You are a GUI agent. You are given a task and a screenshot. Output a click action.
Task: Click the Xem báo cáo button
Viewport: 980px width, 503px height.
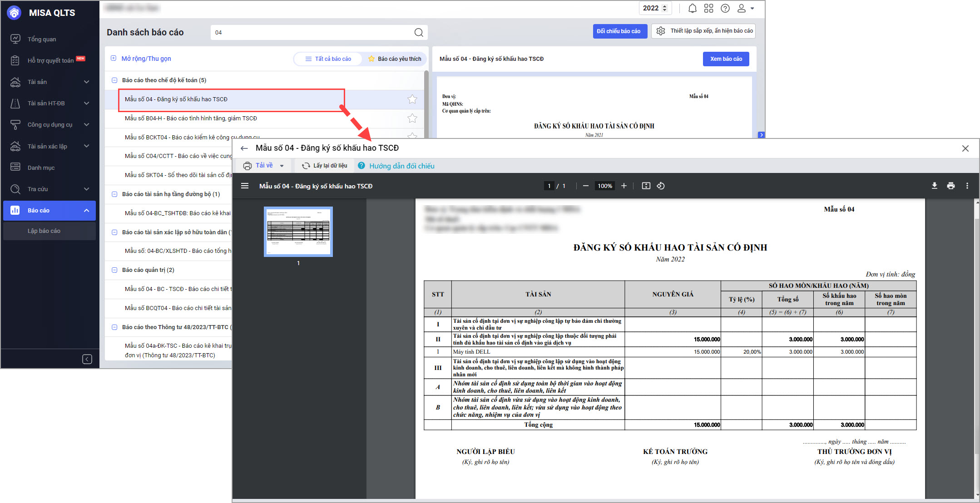click(x=726, y=59)
